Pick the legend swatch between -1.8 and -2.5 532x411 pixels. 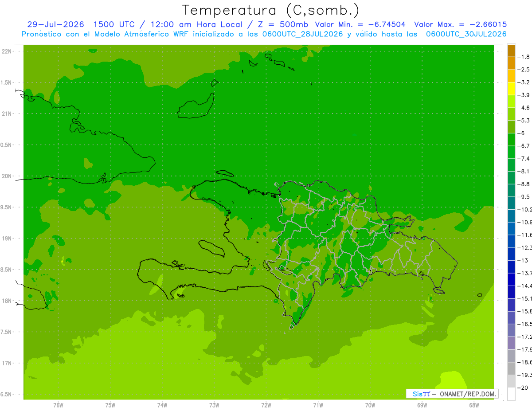pyautogui.click(x=511, y=63)
